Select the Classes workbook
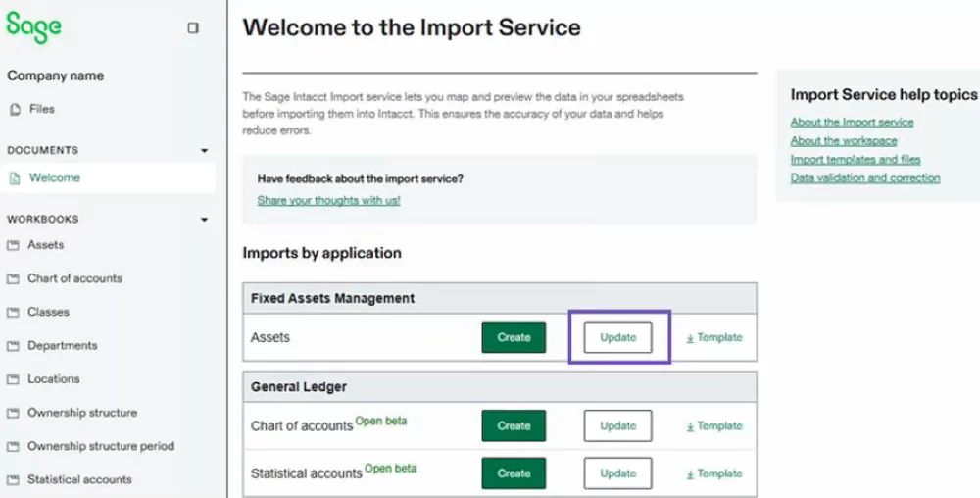Viewport: 980px width, 498px height. coord(48,312)
